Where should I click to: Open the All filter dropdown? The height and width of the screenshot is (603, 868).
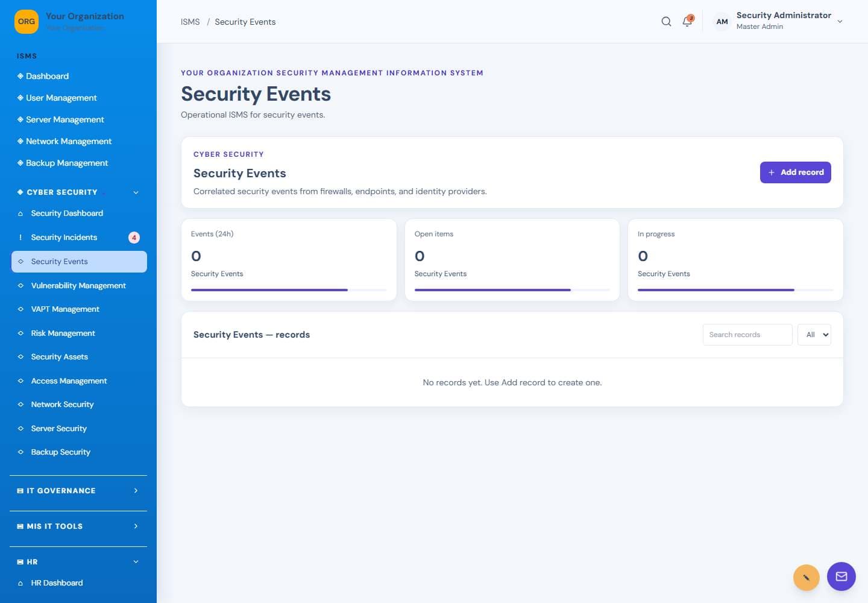(x=814, y=335)
